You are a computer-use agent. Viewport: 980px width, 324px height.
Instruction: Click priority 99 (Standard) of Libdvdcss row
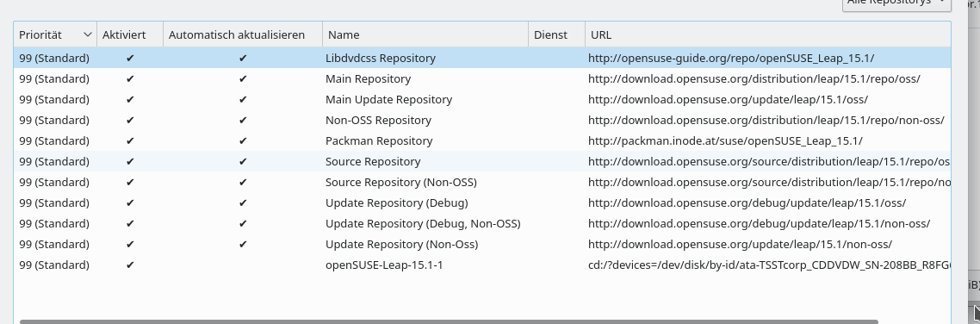(x=54, y=59)
